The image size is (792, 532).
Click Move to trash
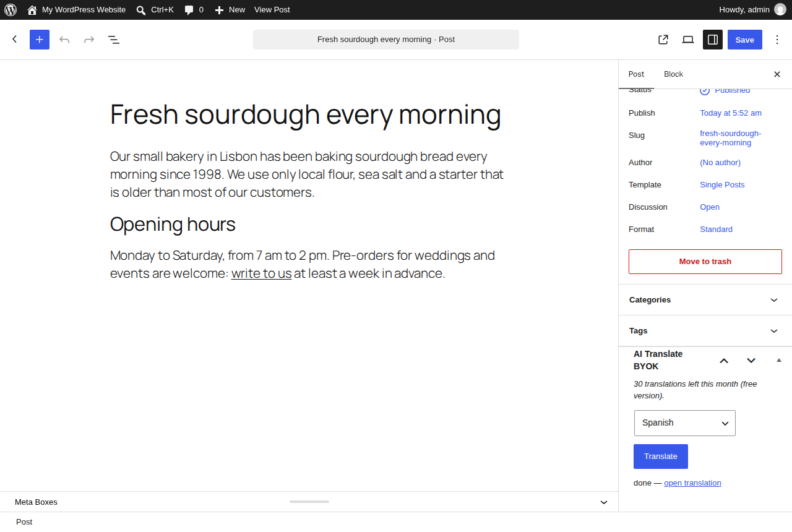click(705, 262)
